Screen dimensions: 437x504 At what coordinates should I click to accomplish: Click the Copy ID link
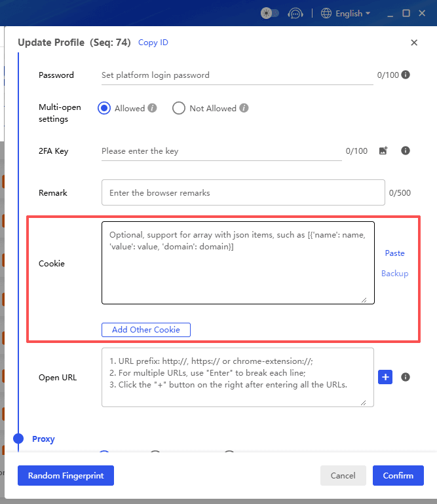pos(153,43)
